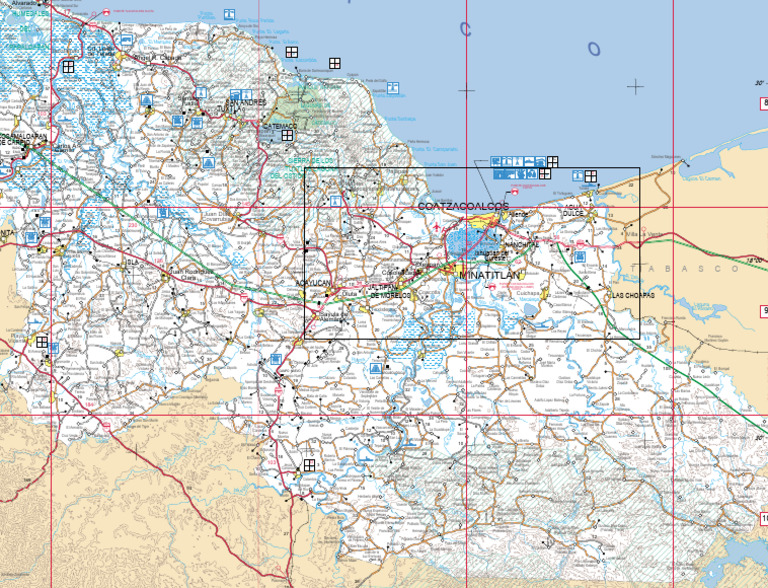Viewport: 768px width, 588px height.
Task: Click the JALTIPAN DE MORELOS label
Action: coord(390,292)
